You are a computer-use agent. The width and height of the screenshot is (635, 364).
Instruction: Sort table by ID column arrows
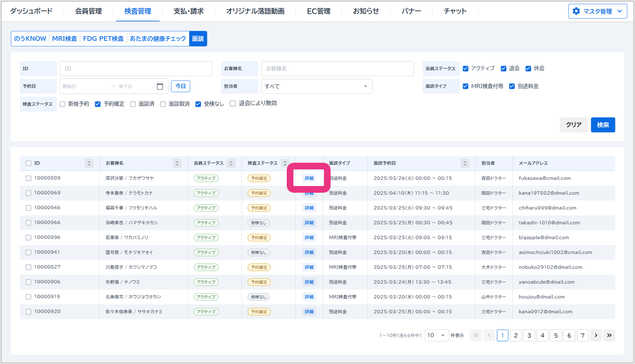click(x=89, y=163)
